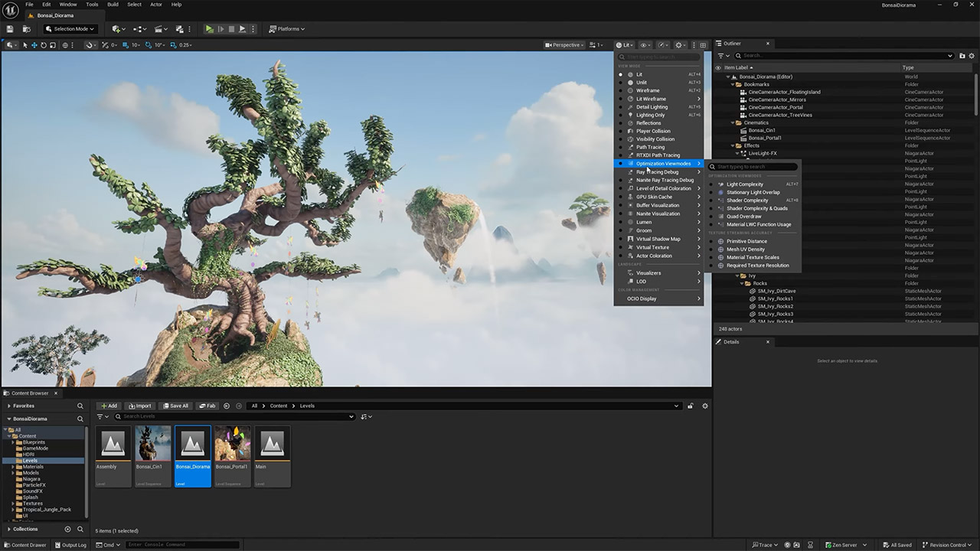This screenshot has height=551, width=980.
Task: Open the add actor cube icon menu
Action: click(117, 29)
